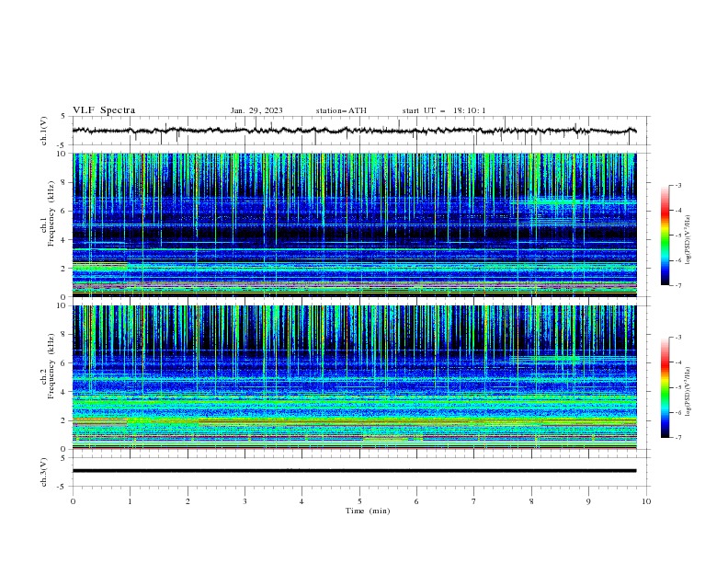Image resolution: width=728 pixels, height=563 pixels.
Task: Click time axis tick label '3'
Action: 245,501
